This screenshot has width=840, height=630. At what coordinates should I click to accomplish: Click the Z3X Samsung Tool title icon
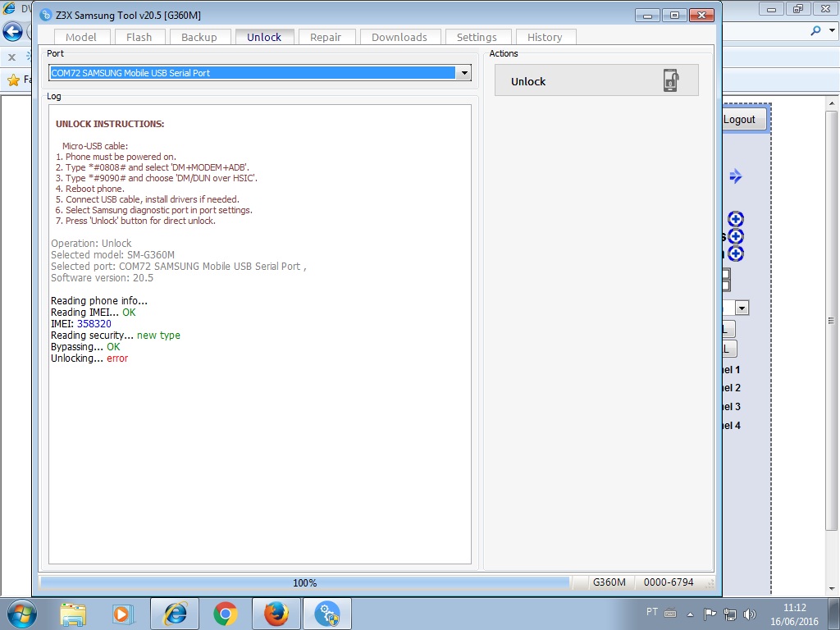coord(46,15)
